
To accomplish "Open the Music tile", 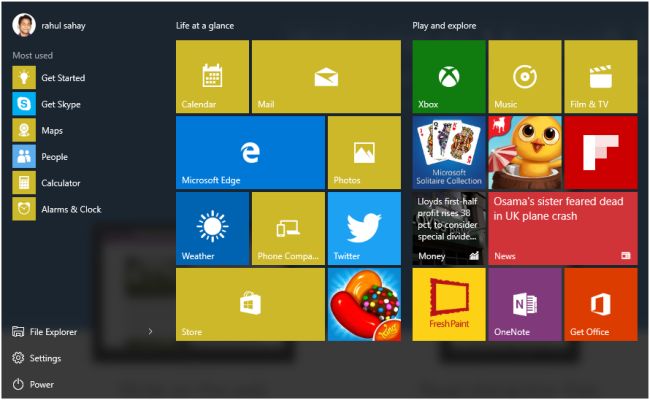I will 525,77.
